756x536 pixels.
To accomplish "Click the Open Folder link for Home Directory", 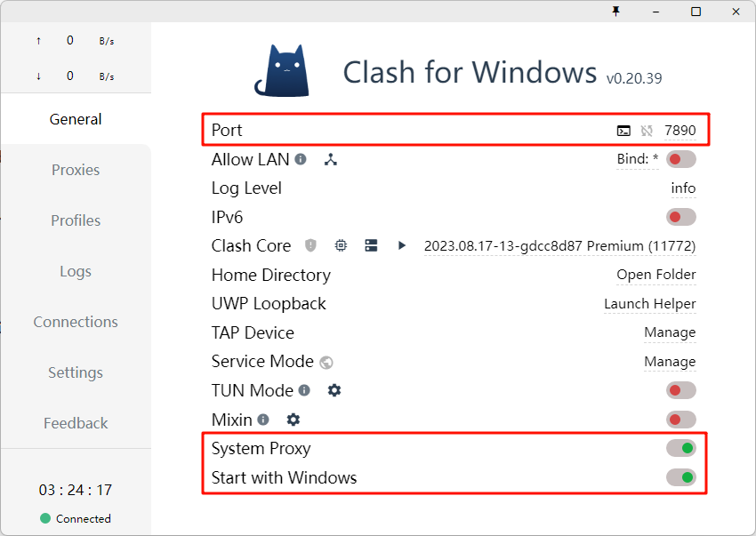I will click(x=656, y=275).
